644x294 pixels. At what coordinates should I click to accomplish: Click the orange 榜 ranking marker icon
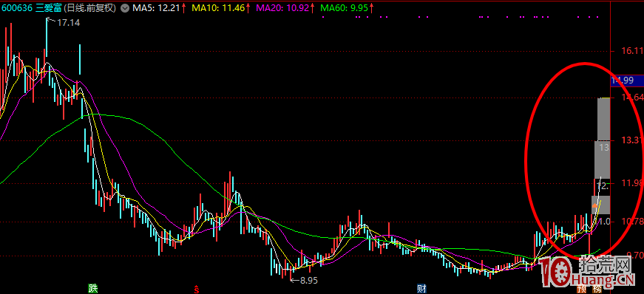coord(597,289)
